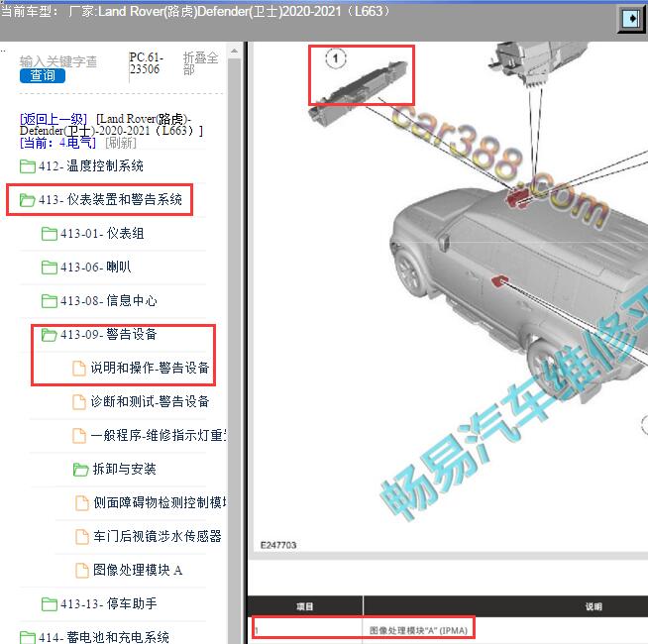Viewport: 648px width, 644px height.
Task: Select 413-09- 警告设备 entry
Action: pyautogui.click(x=109, y=335)
